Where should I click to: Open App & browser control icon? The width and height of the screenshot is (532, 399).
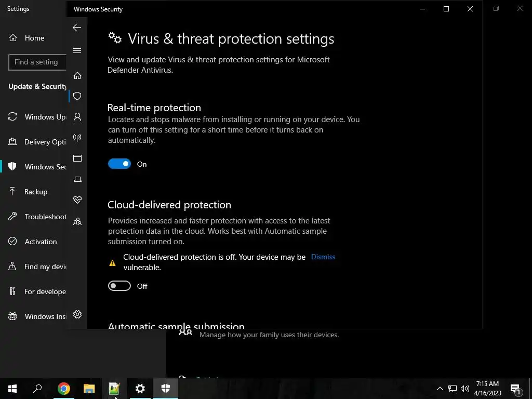click(x=77, y=158)
